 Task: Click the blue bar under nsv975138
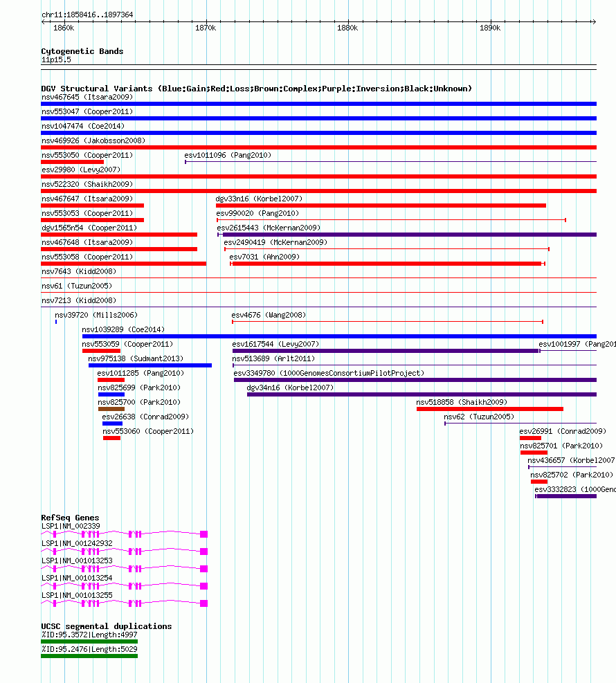pyautogui.click(x=150, y=365)
